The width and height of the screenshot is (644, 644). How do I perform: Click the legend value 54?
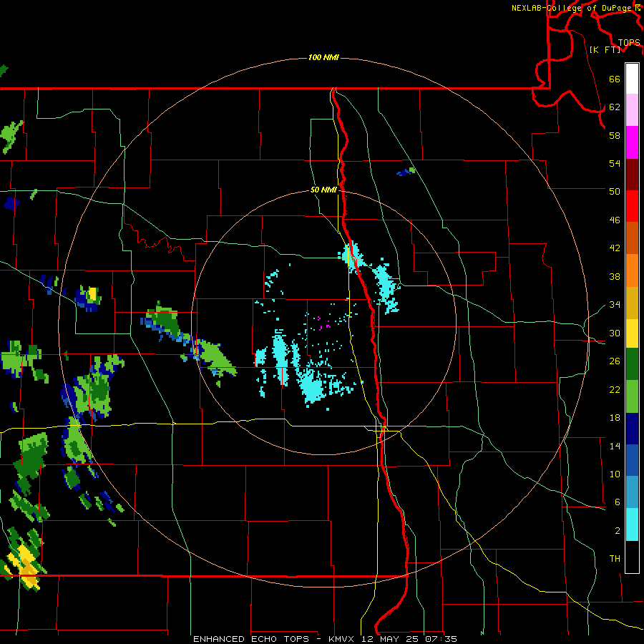click(615, 163)
